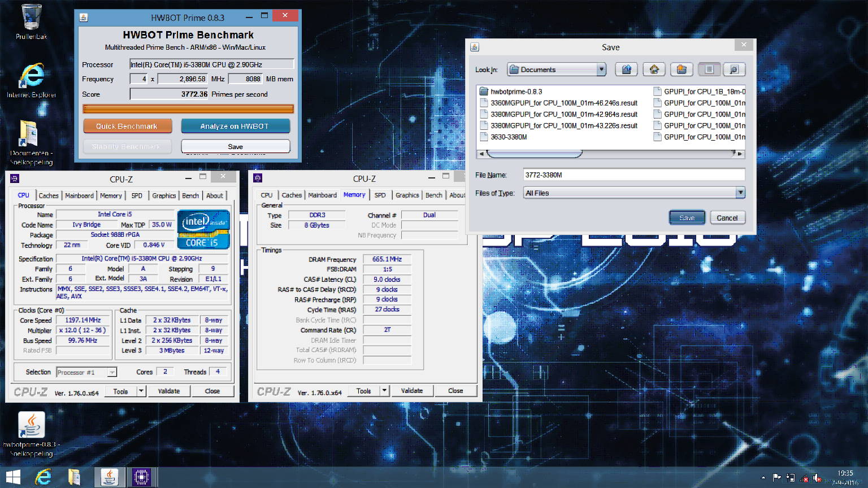Select the Documenten shortcut desktop icon

(31, 142)
